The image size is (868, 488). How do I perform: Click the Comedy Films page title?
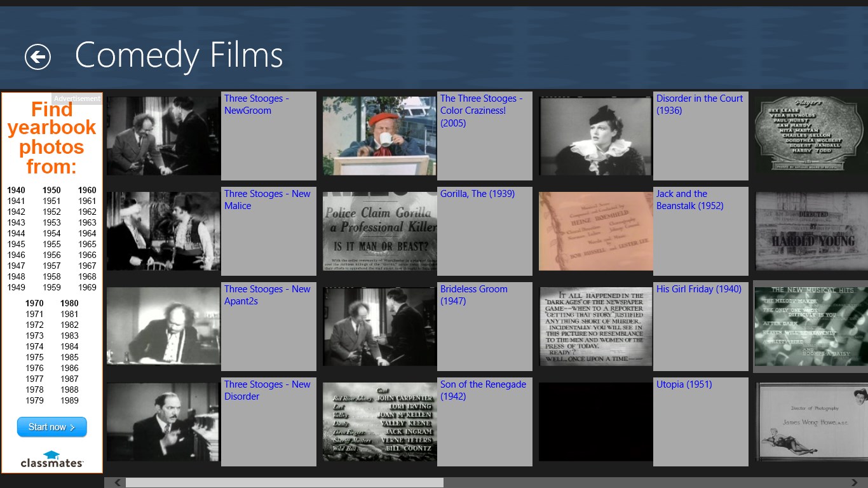[179, 55]
